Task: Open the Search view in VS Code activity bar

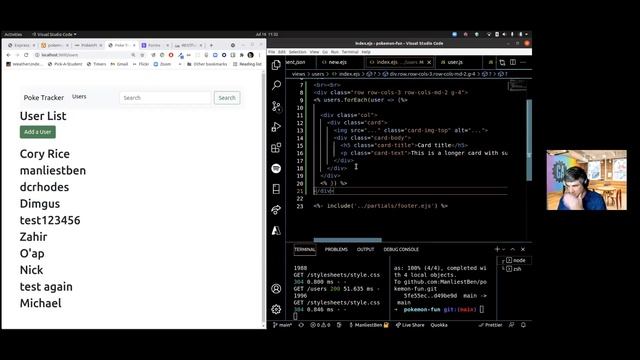Action: (276, 85)
